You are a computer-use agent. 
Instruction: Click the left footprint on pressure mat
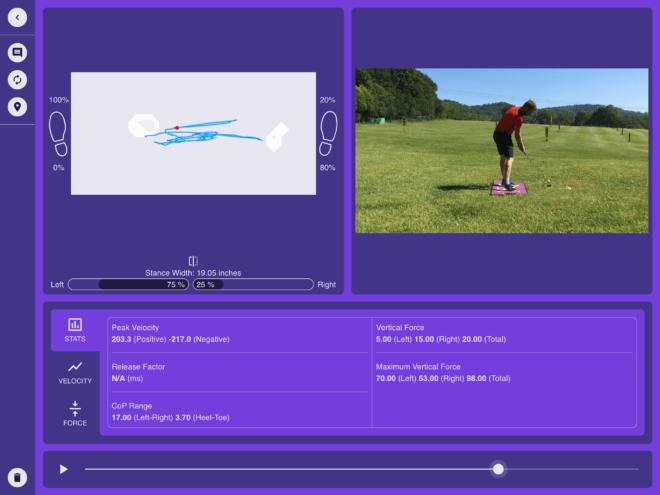(144, 125)
